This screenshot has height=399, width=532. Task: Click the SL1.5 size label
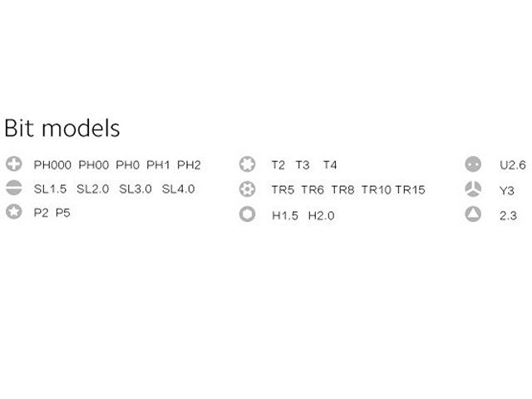(51, 189)
